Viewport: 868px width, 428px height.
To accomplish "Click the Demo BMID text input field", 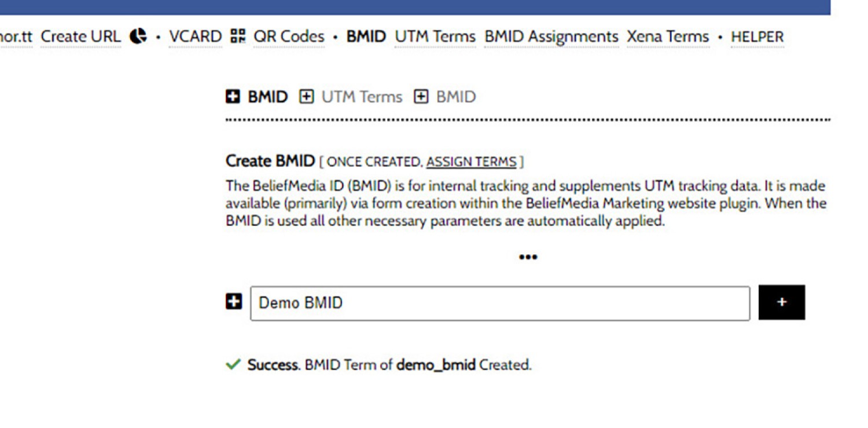I will (x=500, y=303).
